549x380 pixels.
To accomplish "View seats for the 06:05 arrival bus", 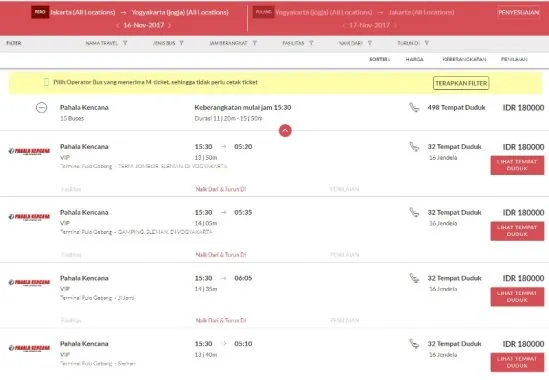I will [517, 297].
